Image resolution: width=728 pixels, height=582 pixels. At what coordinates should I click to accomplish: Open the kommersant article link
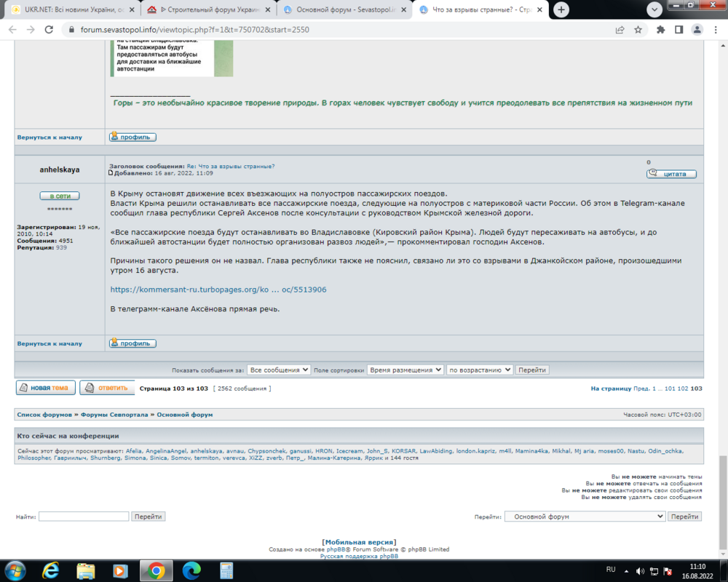pos(218,289)
